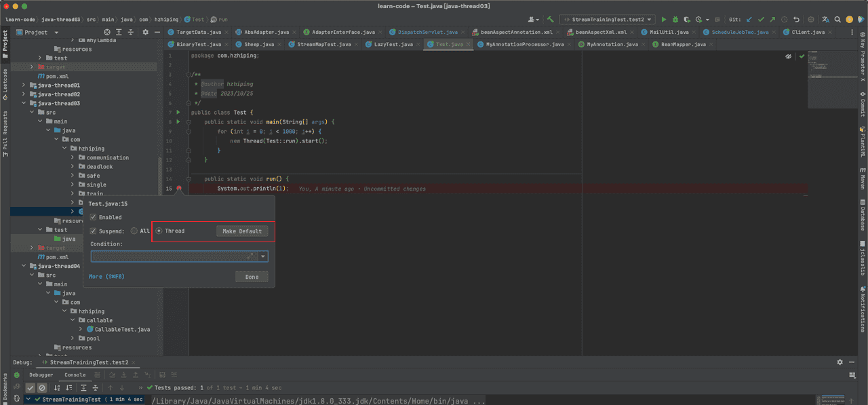Click Select Opened File locate icon
This screenshot has width=868, height=405.
tap(106, 32)
